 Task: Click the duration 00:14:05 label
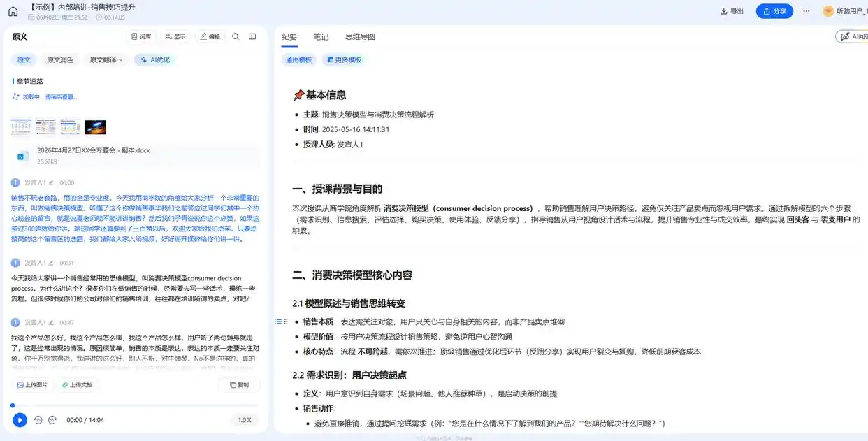115,17
